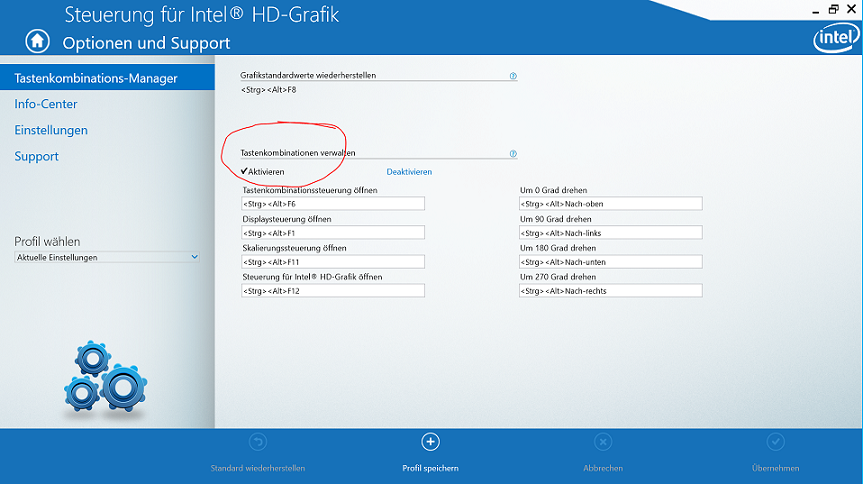Open the Info-Center section
The width and height of the screenshot is (863, 484).
point(46,104)
